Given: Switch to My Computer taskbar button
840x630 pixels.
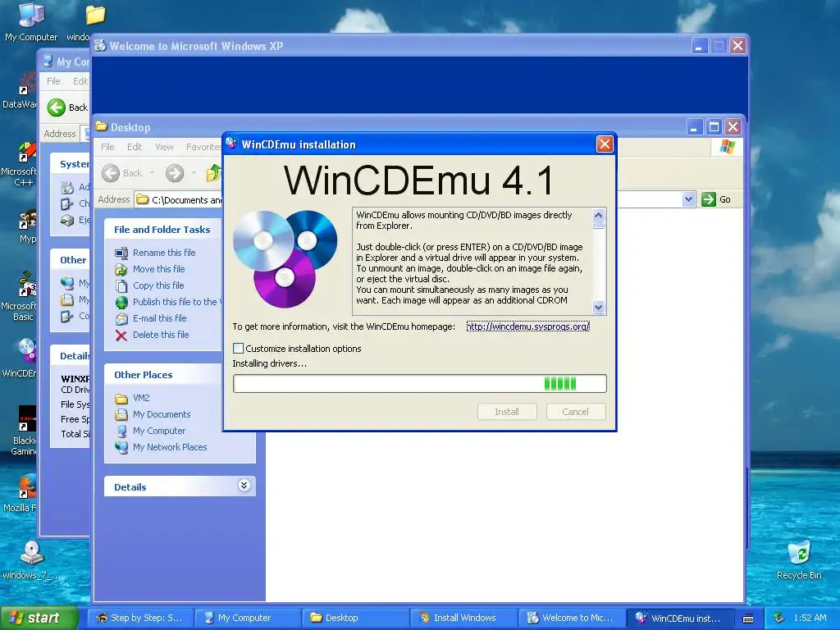Looking at the screenshot, I should coord(247,618).
